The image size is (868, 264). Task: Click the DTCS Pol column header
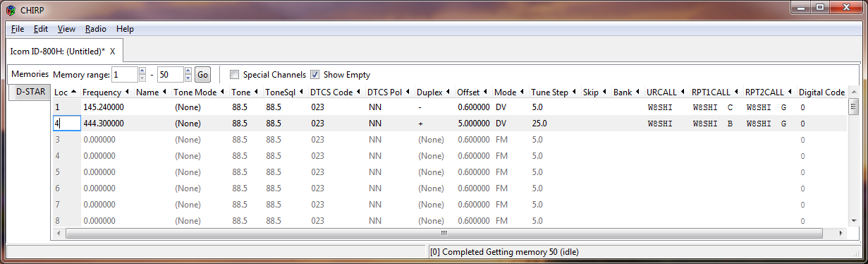(390, 92)
